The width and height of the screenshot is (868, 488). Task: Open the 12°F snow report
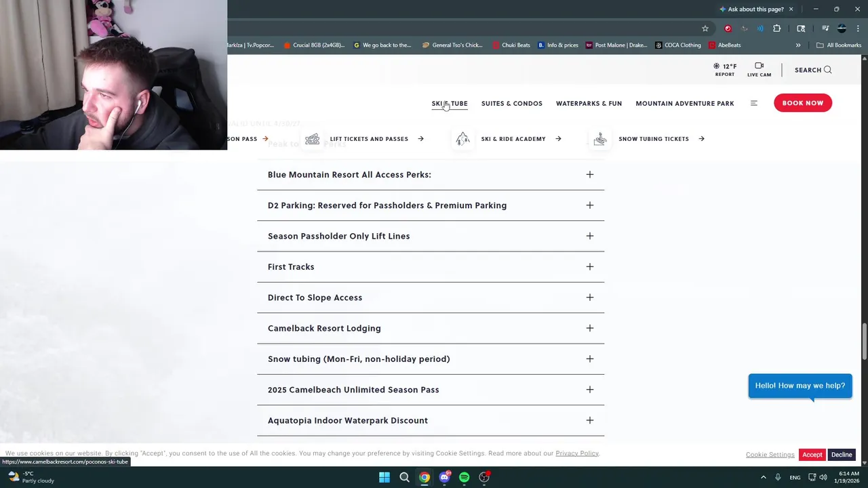point(724,69)
